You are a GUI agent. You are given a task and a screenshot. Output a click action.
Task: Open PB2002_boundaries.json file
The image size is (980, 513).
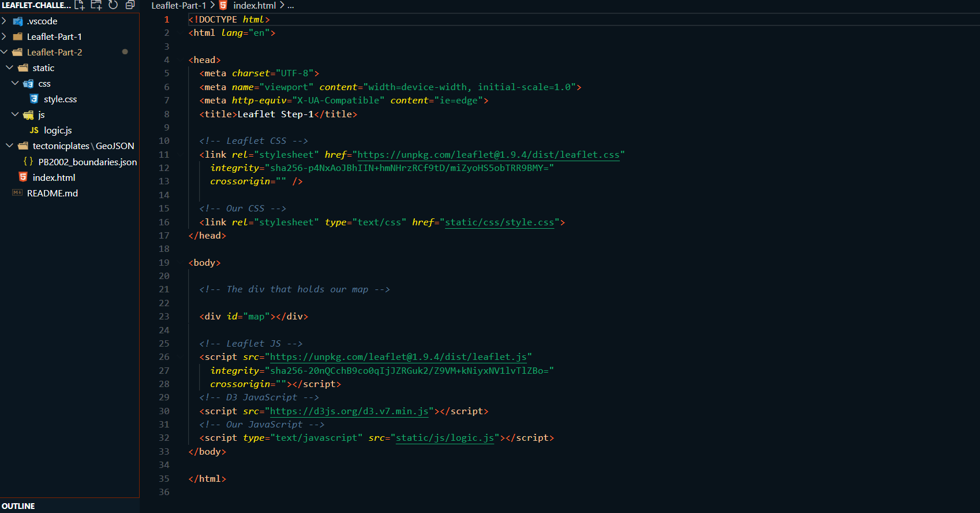(87, 162)
